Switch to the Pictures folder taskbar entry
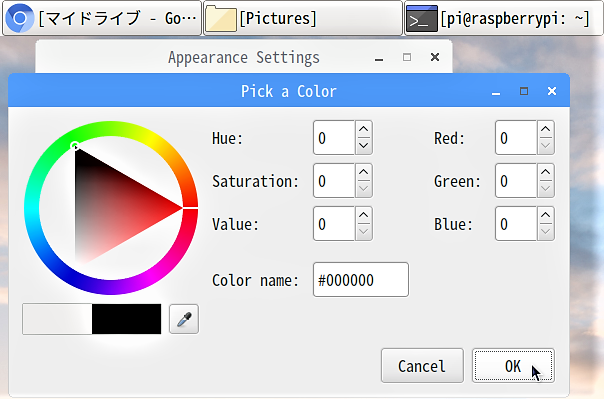Image resolution: width=604 pixels, height=399 pixels. [303, 18]
